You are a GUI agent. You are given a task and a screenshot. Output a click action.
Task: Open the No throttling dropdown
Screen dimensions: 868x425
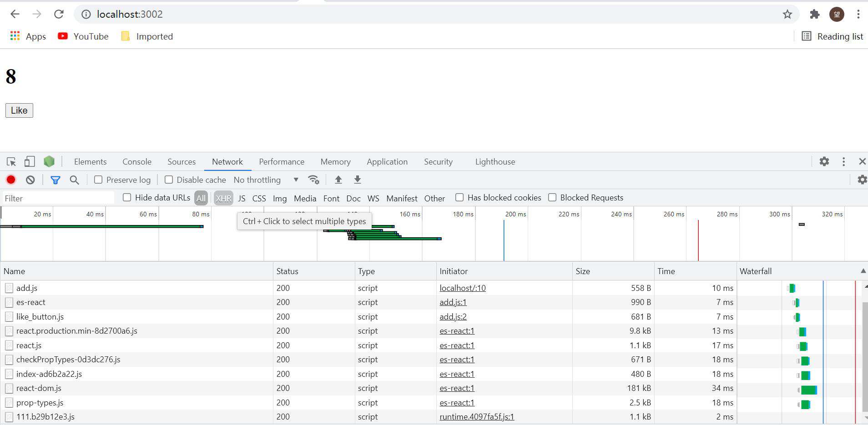266,180
